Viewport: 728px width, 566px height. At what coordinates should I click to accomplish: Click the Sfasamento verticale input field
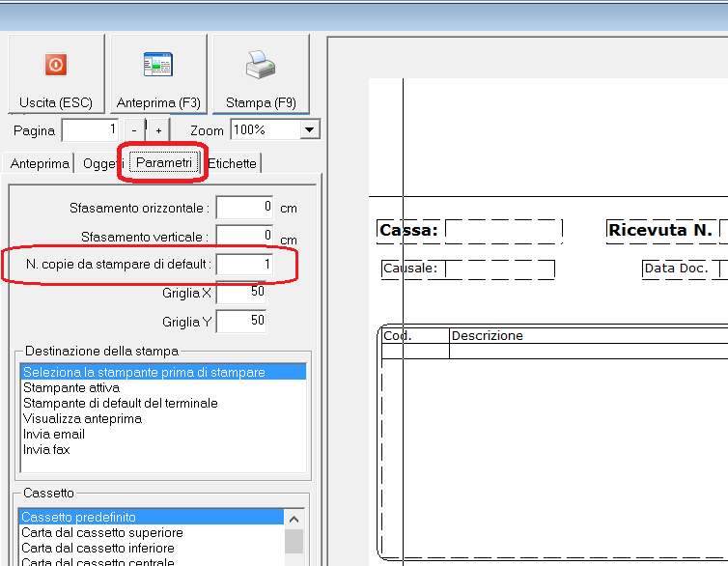click(244, 236)
